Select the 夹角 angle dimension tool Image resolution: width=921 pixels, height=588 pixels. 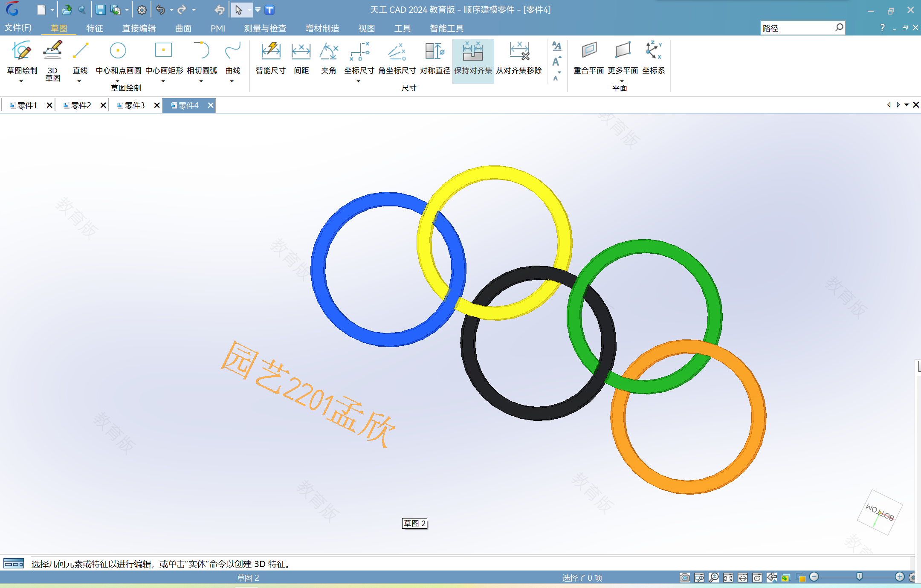pyautogui.click(x=328, y=58)
